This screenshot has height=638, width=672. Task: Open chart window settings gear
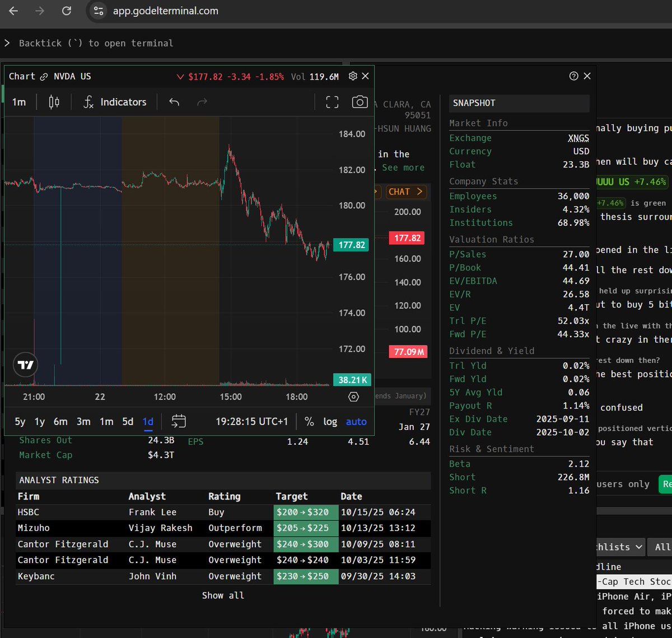353,76
